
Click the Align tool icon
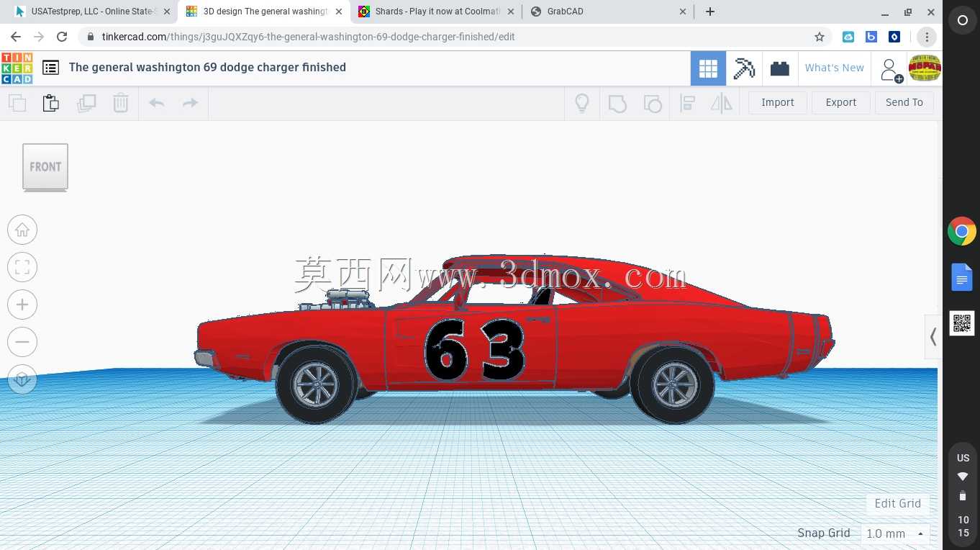687,103
